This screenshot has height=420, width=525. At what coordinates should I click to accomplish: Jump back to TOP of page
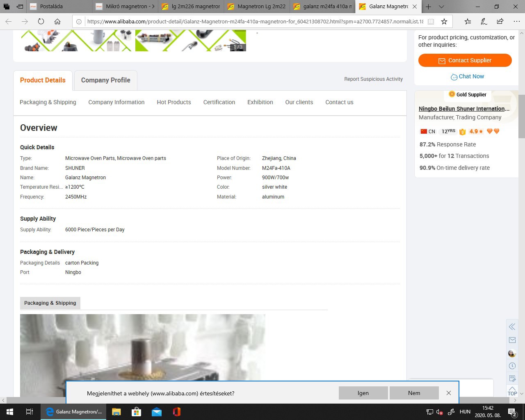click(x=512, y=391)
